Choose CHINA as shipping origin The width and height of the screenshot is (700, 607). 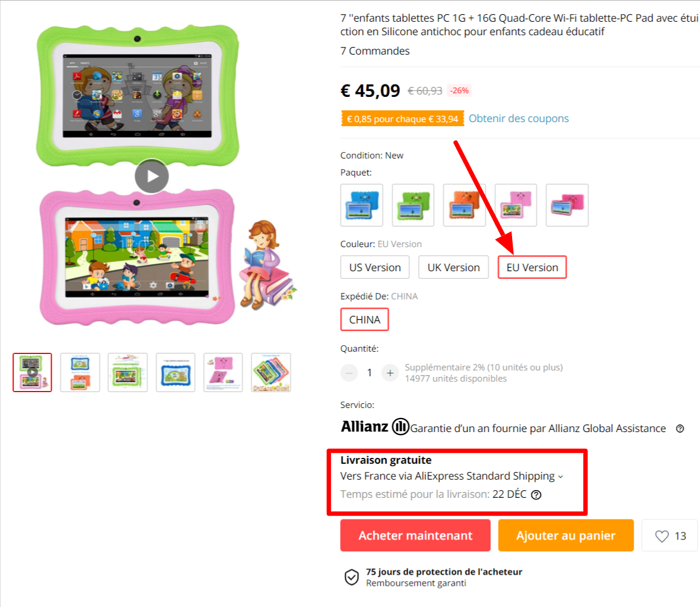365,319
